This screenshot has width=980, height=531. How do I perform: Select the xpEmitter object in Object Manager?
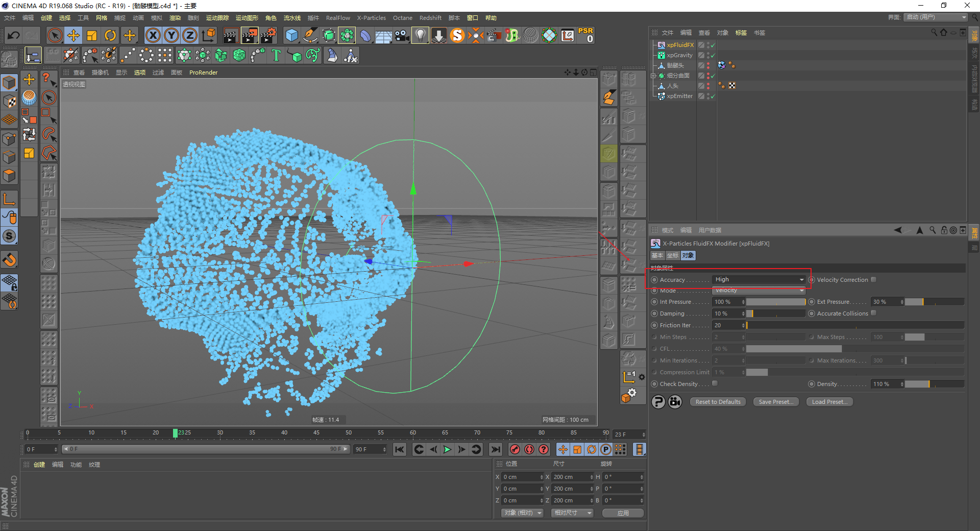[679, 96]
